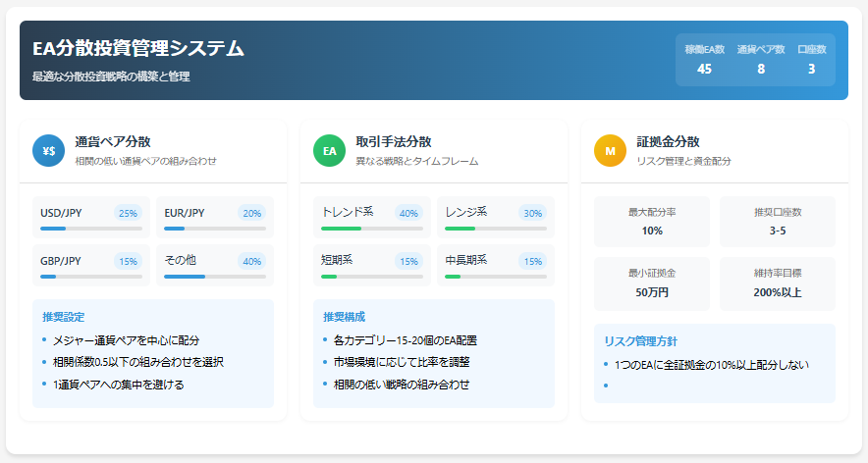Select the 短期系 label
Screen dimensions: 868x463
337,260
